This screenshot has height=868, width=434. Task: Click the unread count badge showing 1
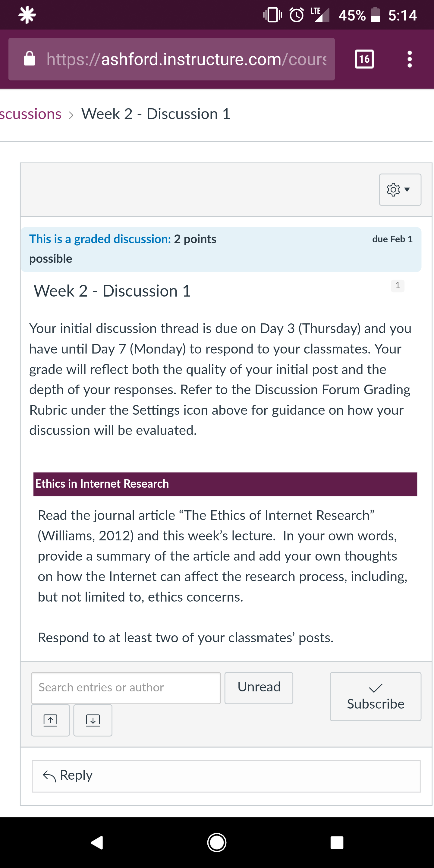click(x=398, y=286)
